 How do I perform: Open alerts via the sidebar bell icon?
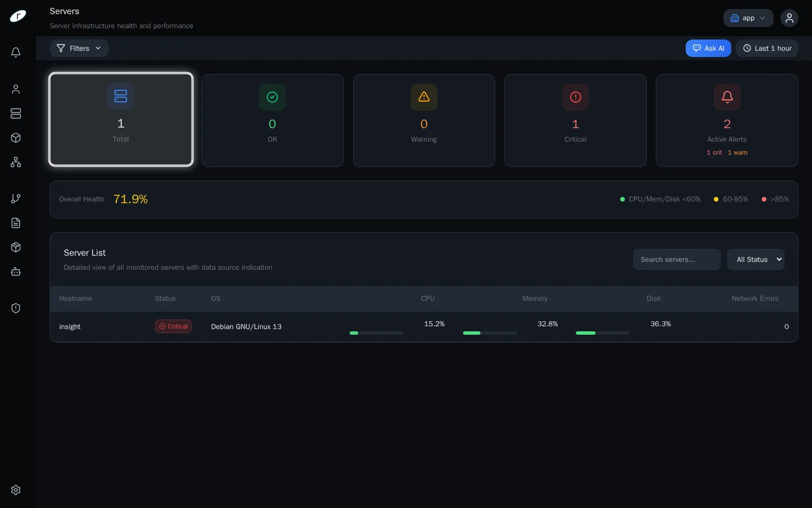point(16,52)
